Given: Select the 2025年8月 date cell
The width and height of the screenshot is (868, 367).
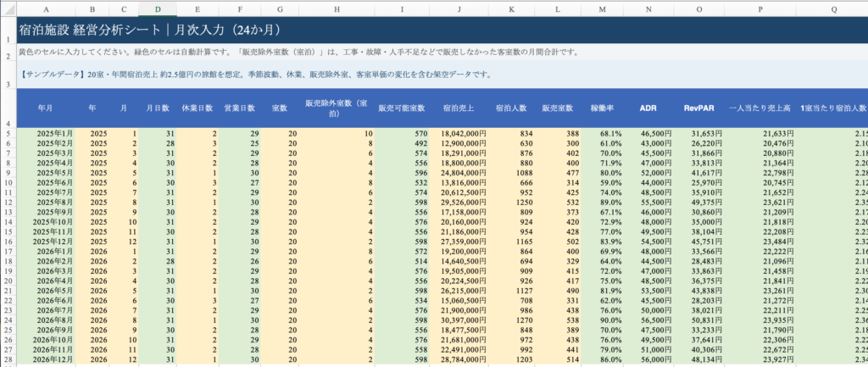Looking at the screenshot, I should click(x=46, y=202).
